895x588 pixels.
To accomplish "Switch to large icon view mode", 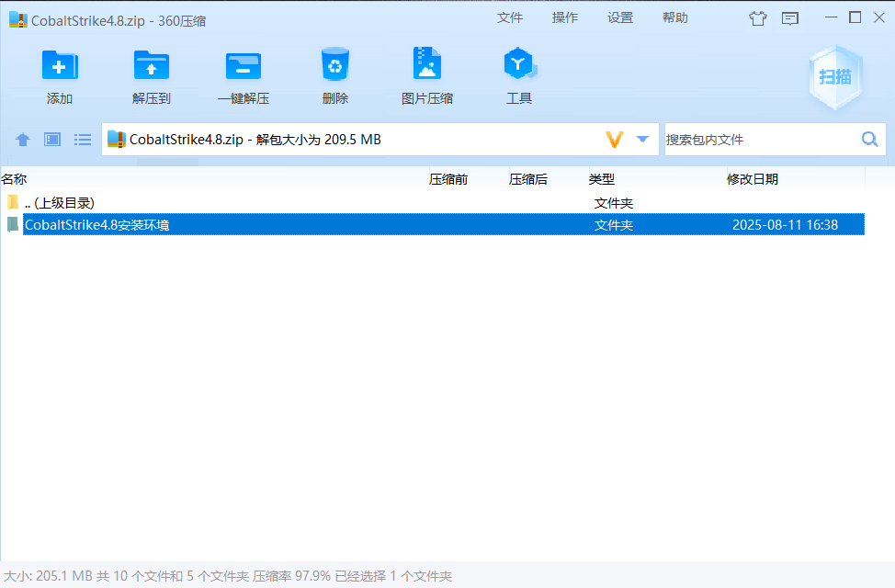I will (x=52, y=140).
